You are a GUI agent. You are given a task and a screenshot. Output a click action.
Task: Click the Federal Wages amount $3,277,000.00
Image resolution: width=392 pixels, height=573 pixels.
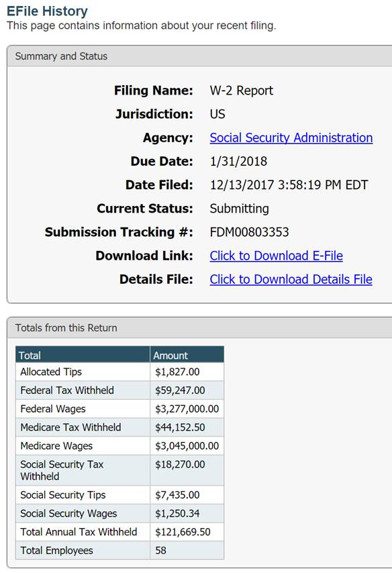tap(187, 409)
